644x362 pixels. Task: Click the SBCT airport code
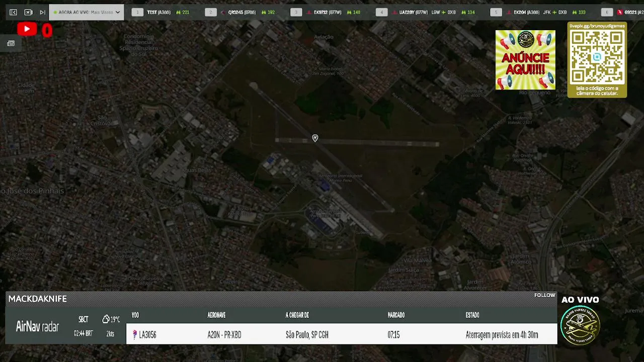coord(84,319)
